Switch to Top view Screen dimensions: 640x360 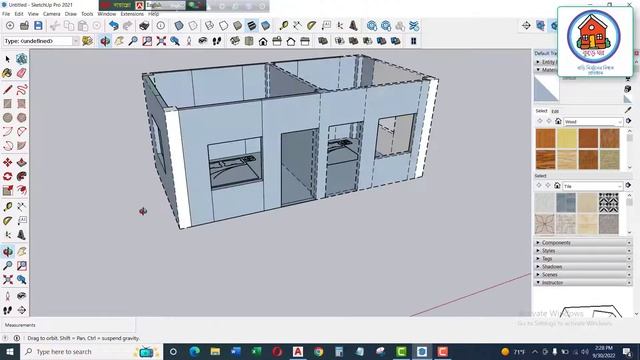[249, 41]
